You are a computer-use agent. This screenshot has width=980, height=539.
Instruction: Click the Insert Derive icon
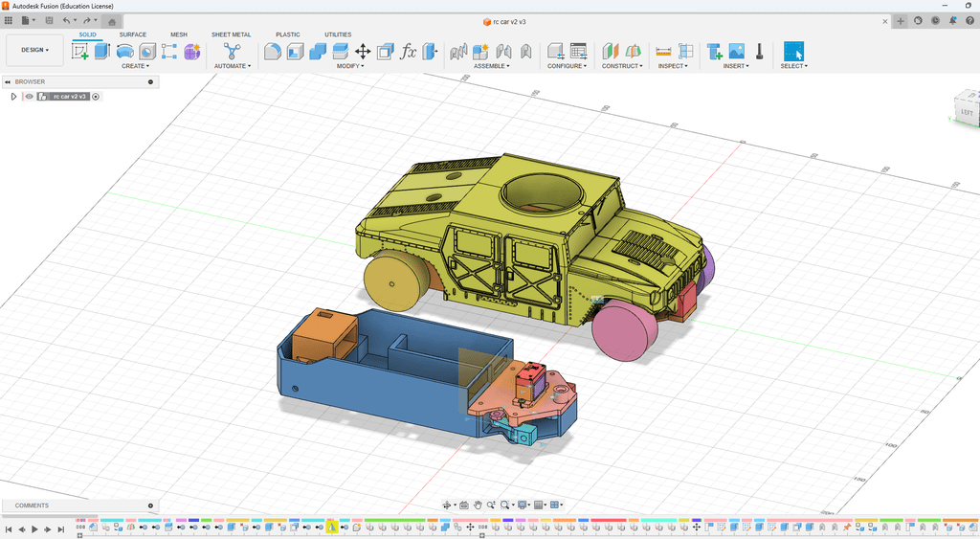714,52
